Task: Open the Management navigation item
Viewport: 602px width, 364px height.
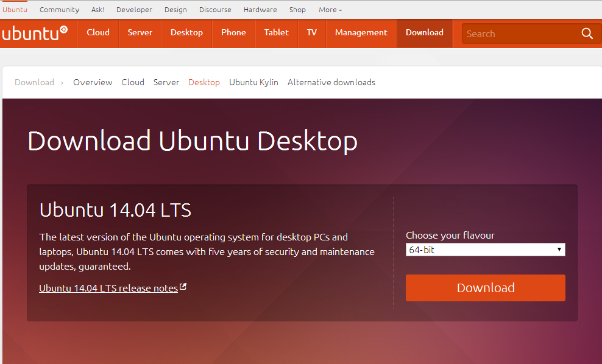Action: [x=361, y=33]
